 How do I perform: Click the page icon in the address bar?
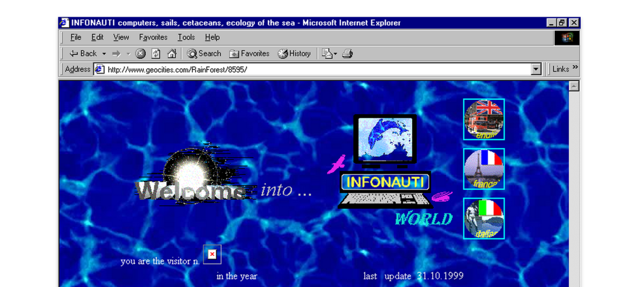click(x=99, y=69)
